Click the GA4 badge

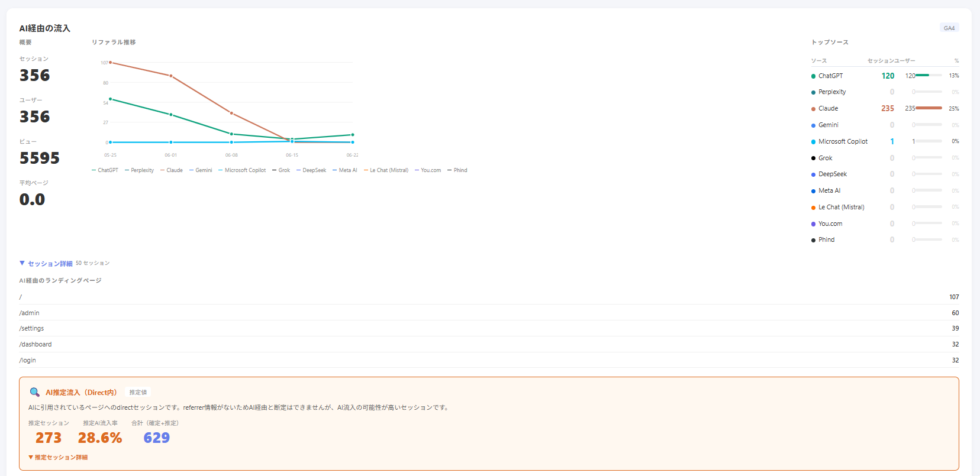(x=949, y=28)
